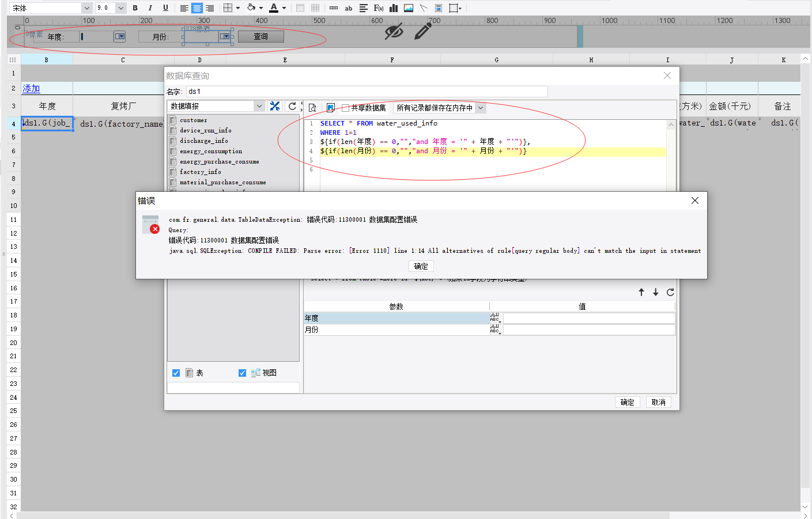Insert slope line element
The image size is (812, 519).
pos(424,8)
